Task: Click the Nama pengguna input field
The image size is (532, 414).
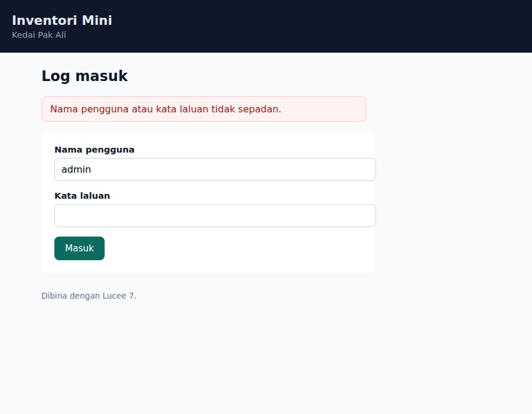Action: pos(215,169)
